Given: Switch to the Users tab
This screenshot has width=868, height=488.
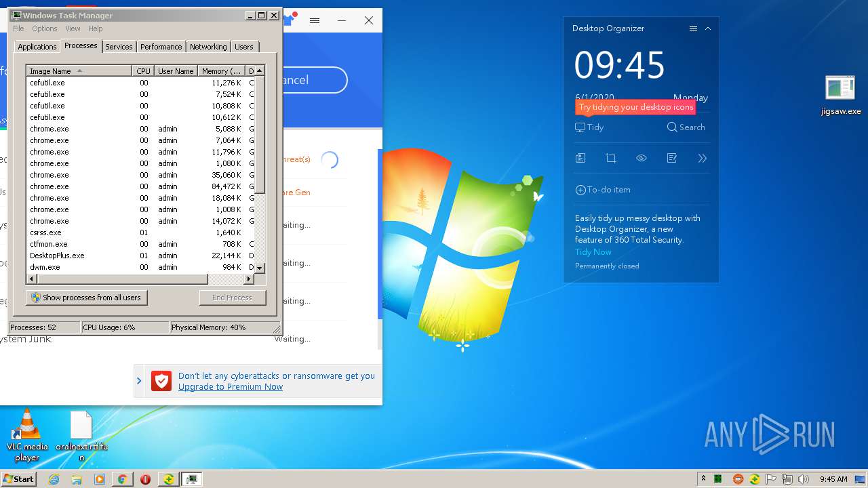Looking at the screenshot, I should [x=244, y=47].
